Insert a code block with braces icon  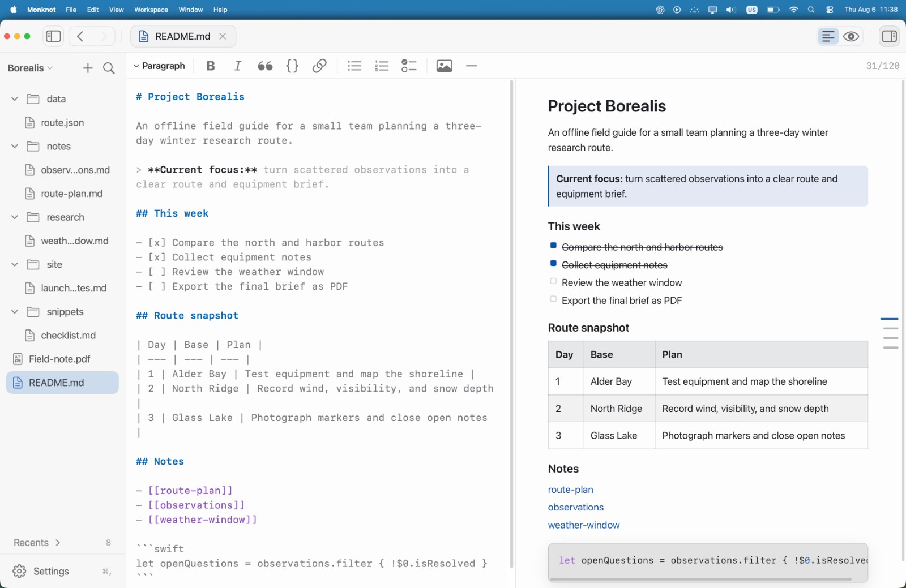[292, 66]
